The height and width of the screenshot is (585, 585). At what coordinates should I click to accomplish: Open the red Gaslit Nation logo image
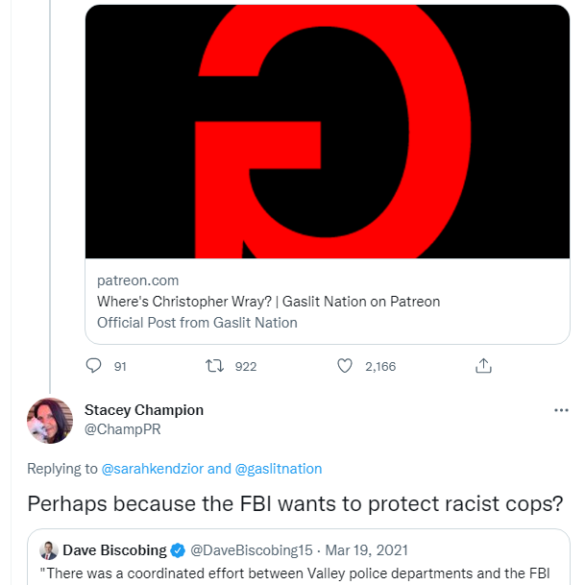[x=327, y=131]
